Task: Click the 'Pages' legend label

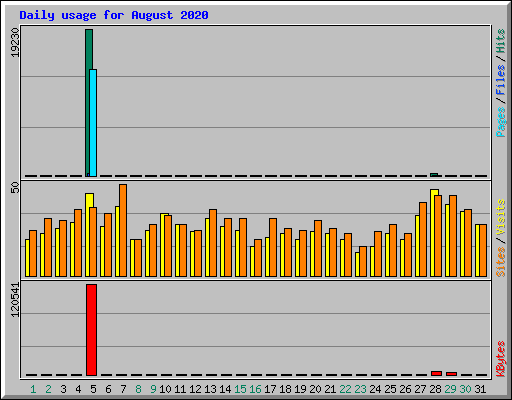Action: tap(501, 122)
